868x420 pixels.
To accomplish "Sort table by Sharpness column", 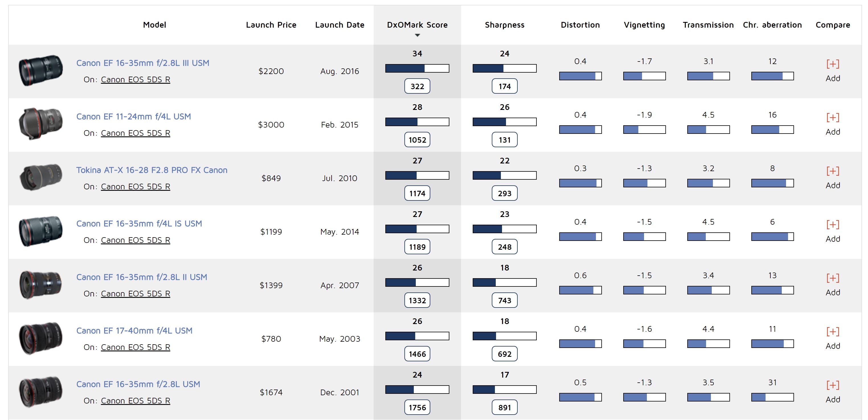I will tap(504, 25).
